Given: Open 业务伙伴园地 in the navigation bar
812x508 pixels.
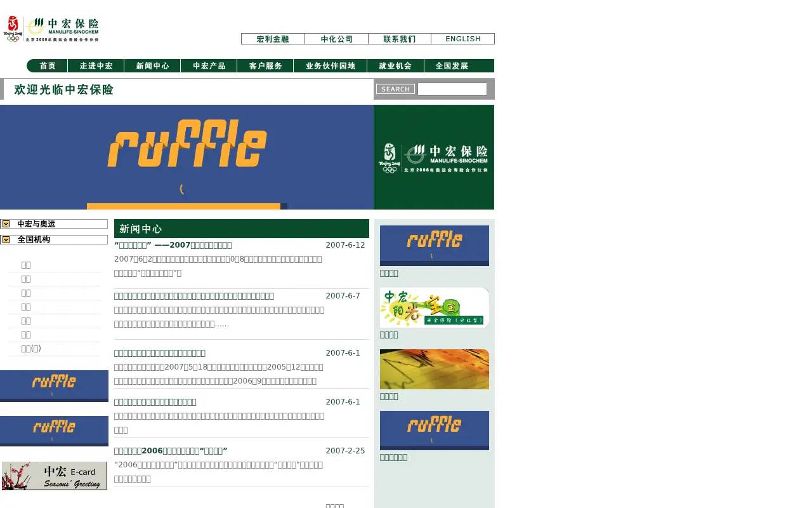Looking at the screenshot, I should coord(330,66).
